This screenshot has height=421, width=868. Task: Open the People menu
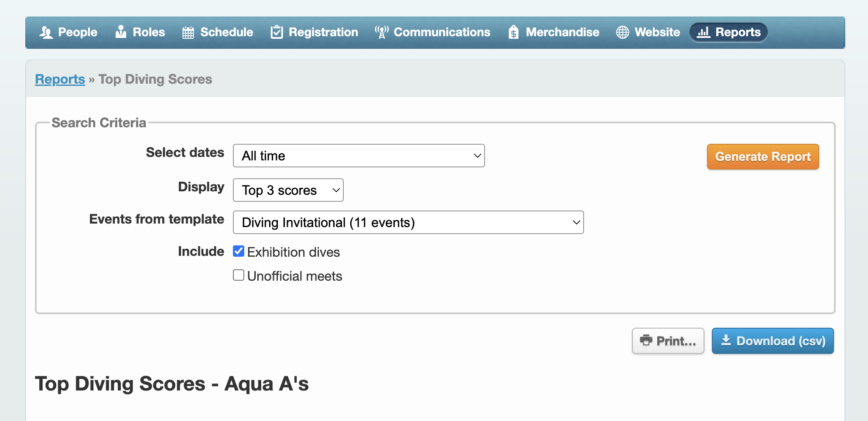point(68,32)
